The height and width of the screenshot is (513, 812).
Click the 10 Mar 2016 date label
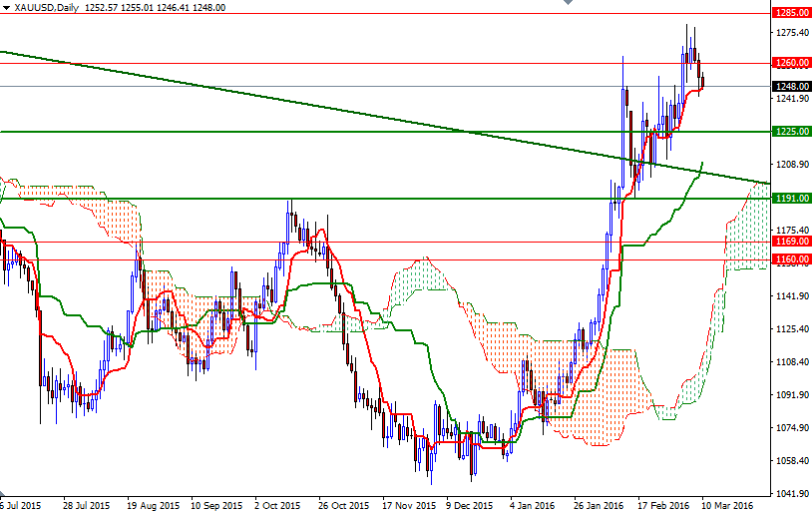coord(727,506)
